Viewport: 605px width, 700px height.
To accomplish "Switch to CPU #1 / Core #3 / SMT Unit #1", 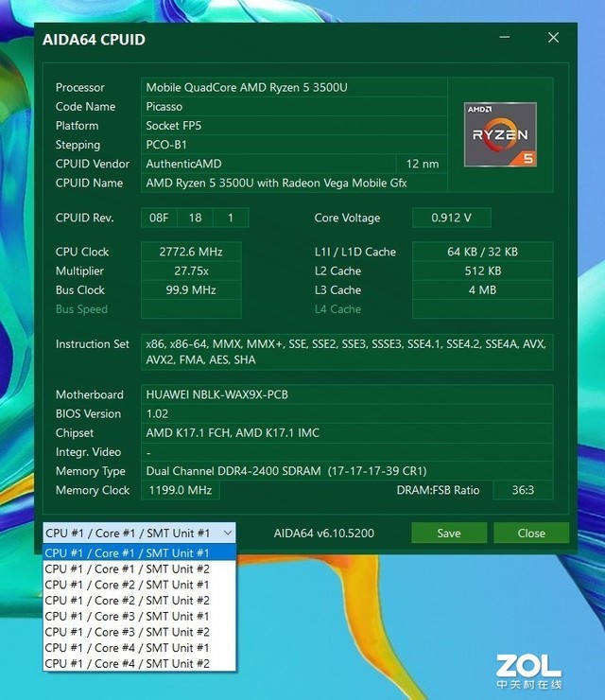I will [x=139, y=616].
